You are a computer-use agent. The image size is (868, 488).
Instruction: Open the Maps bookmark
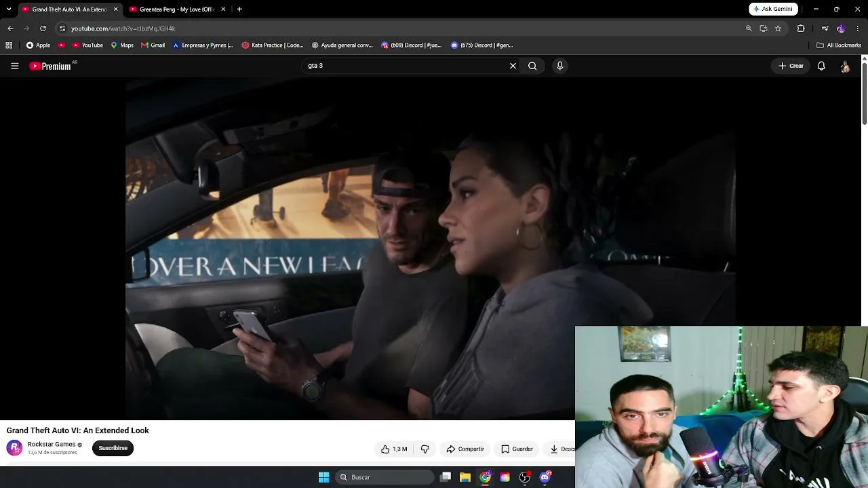pos(122,45)
